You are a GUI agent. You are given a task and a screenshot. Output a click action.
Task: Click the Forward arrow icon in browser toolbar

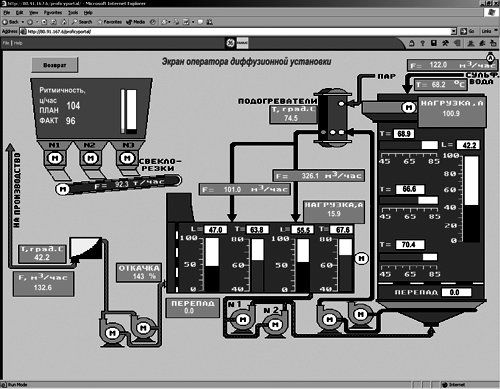[30, 22]
